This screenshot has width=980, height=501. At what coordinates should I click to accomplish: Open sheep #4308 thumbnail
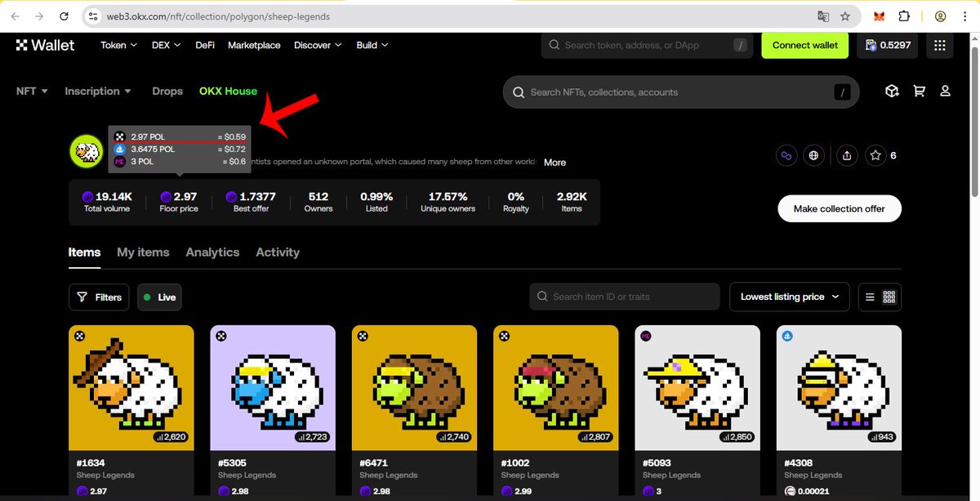pyautogui.click(x=840, y=387)
